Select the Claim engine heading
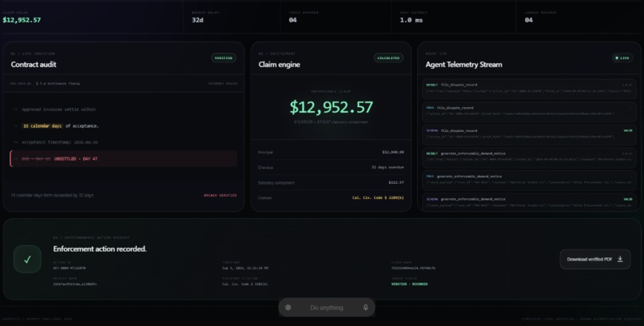644x326 pixels. (x=280, y=65)
